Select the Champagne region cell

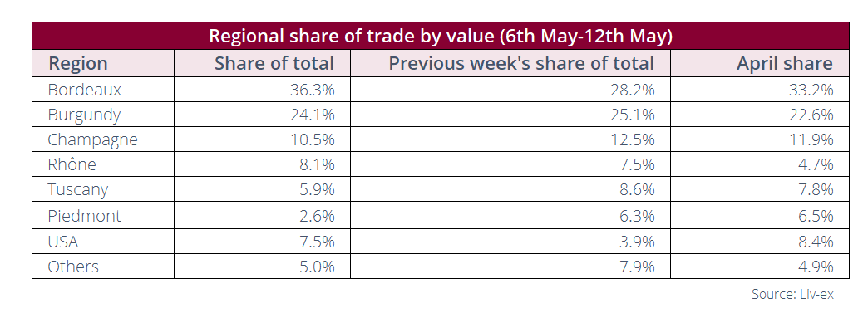[x=103, y=139]
